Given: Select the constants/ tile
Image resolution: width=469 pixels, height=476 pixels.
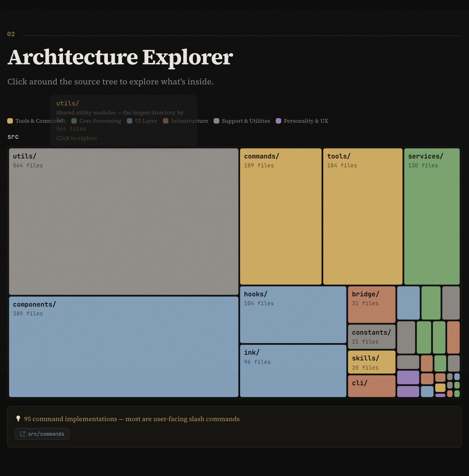Looking at the screenshot, I should click(371, 337).
